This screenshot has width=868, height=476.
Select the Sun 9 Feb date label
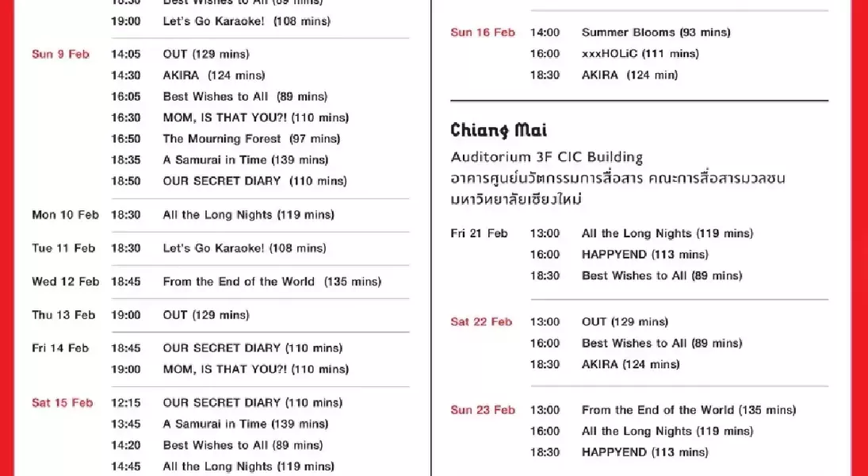[x=60, y=55]
